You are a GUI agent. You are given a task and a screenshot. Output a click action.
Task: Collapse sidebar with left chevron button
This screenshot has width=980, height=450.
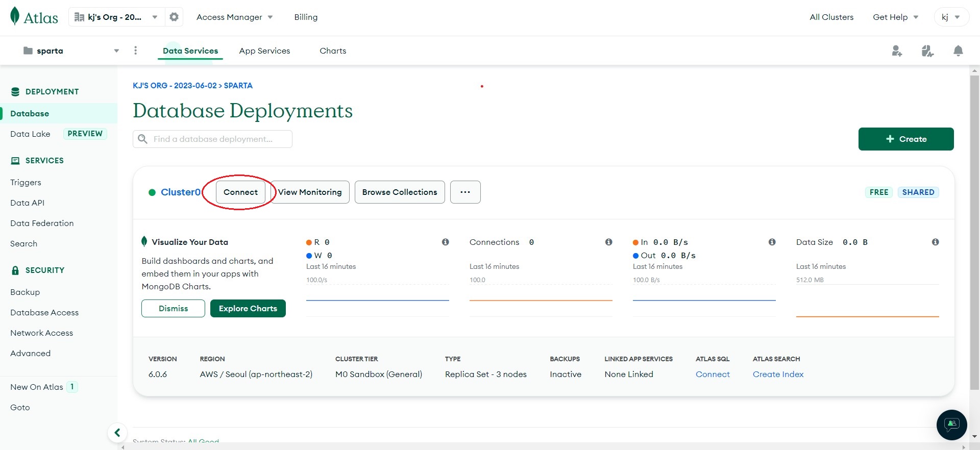(117, 433)
